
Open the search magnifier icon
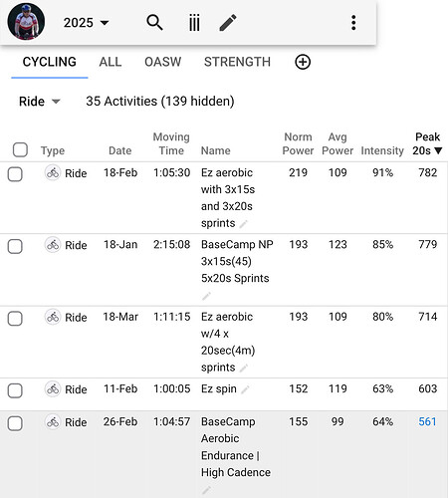pos(154,23)
